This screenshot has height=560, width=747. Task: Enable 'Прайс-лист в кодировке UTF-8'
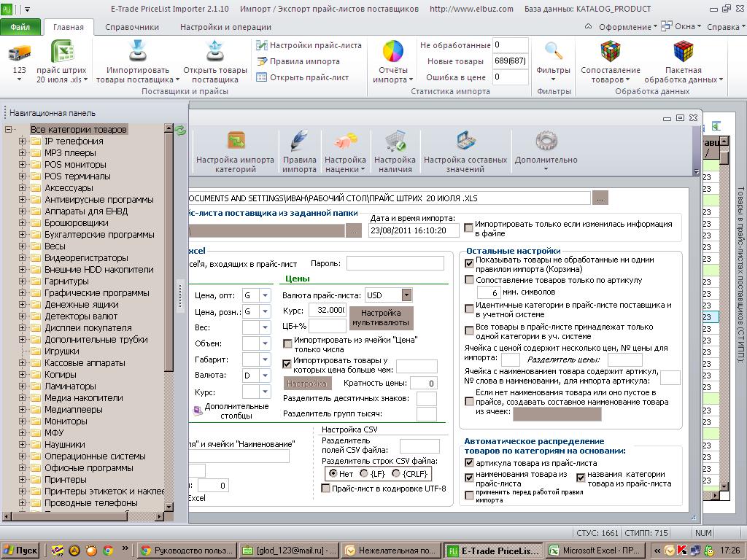[x=325, y=488]
